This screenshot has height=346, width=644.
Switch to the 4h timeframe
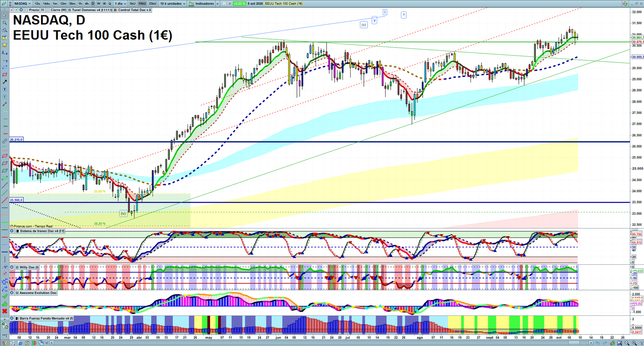pos(87,4)
